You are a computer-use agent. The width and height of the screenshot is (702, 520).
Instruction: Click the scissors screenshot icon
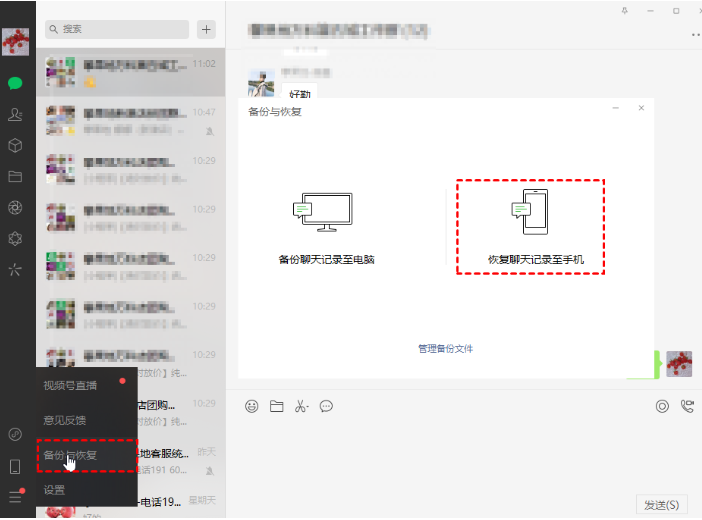tap(298, 406)
